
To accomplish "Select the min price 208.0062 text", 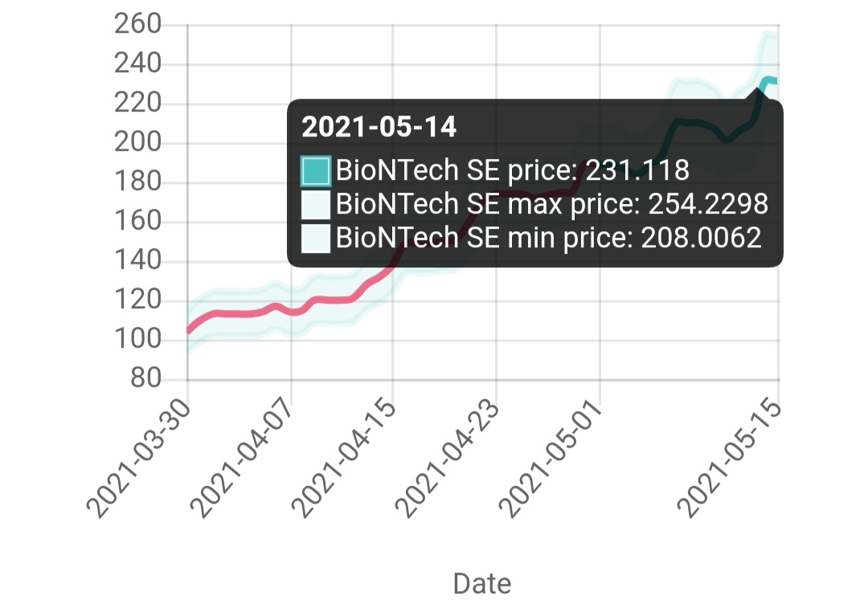I will 549,238.
